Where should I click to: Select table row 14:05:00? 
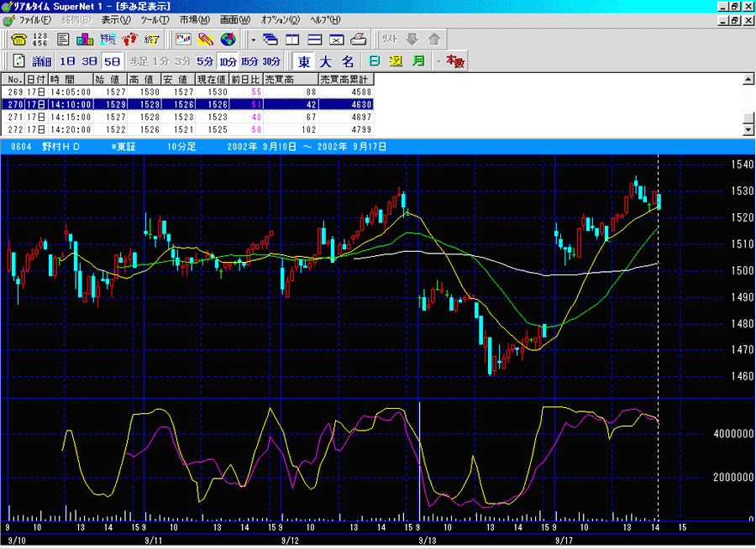pos(187,91)
